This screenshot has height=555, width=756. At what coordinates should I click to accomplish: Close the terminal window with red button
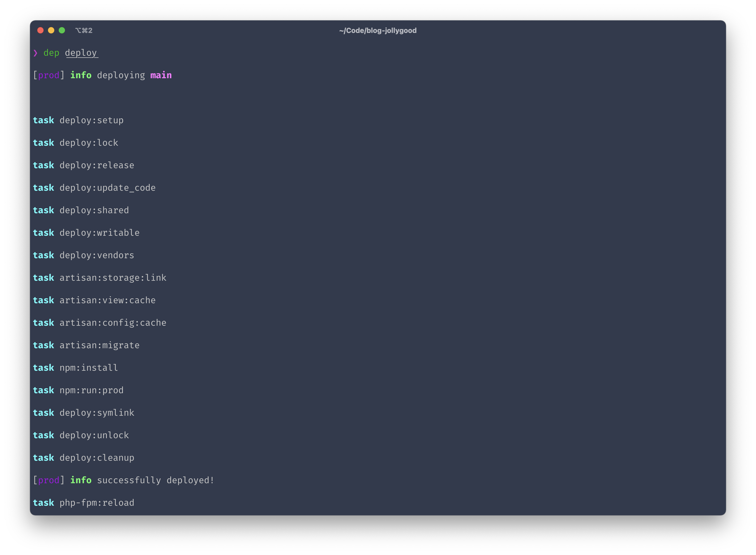[x=40, y=30]
